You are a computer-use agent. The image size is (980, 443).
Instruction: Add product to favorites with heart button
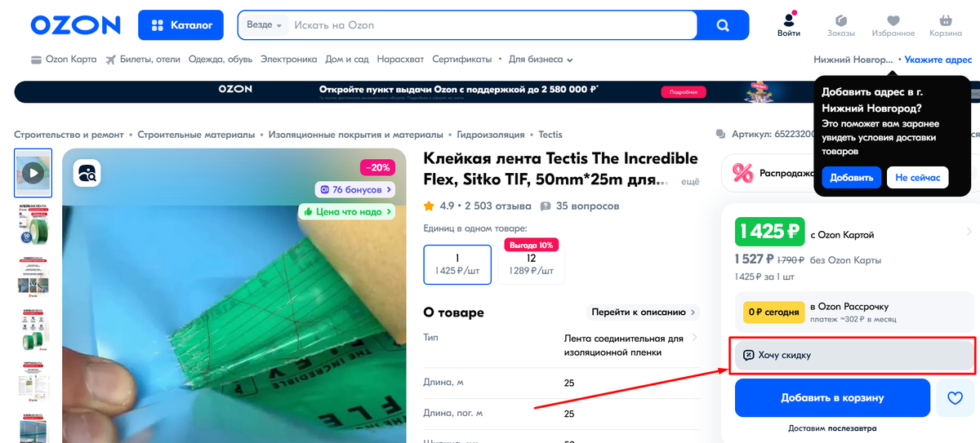[x=955, y=398]
